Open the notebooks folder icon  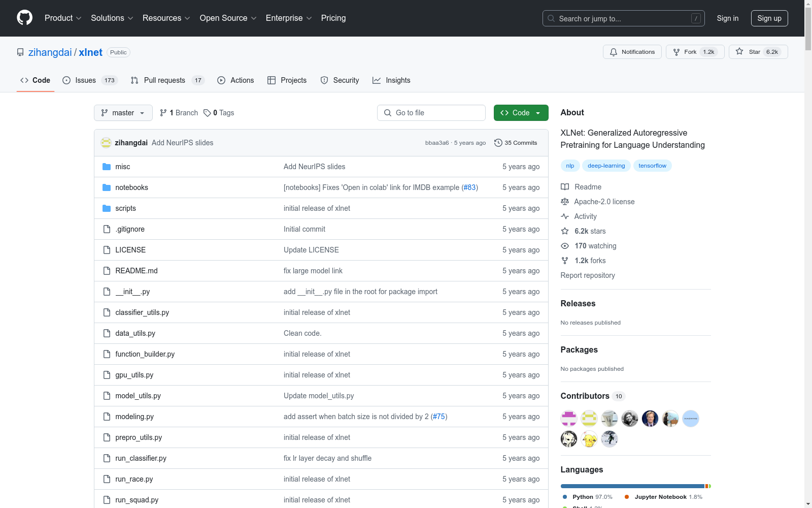point(107,187)
